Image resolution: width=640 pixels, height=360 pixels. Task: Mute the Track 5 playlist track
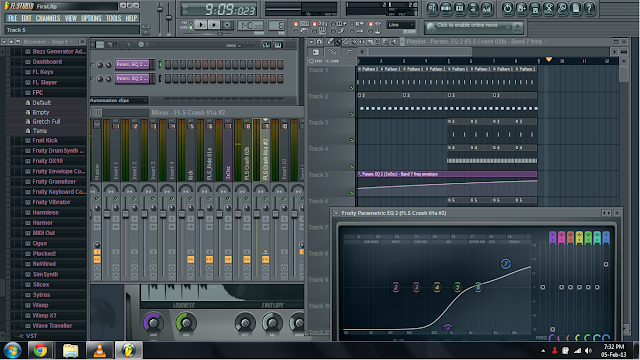pos(352,192)
